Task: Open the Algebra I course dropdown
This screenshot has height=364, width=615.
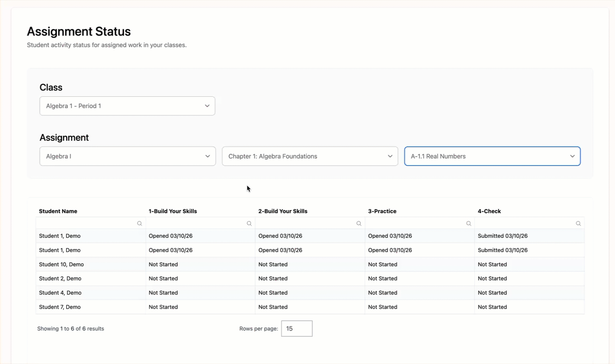Action: [x=128, y=156]
